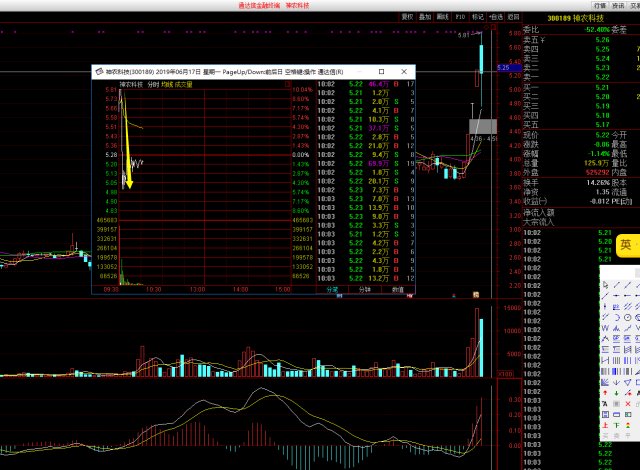Open the 资讯 news tab at top right
640x470 pixels.
click(618, 6)
